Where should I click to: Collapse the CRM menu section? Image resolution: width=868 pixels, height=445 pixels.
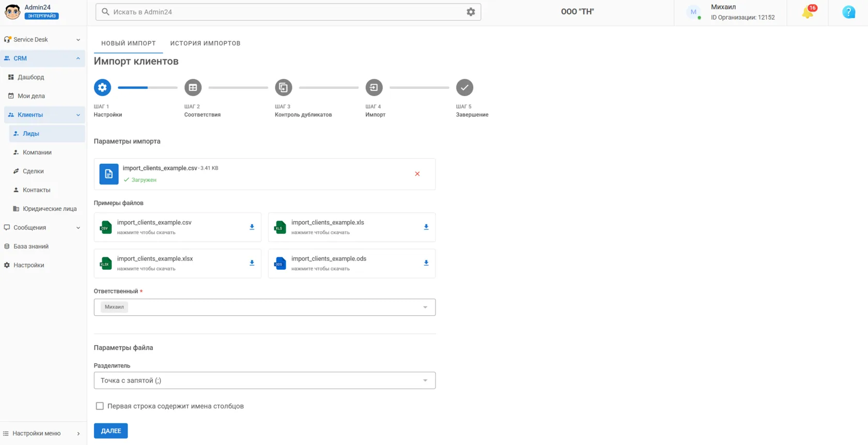43,58
